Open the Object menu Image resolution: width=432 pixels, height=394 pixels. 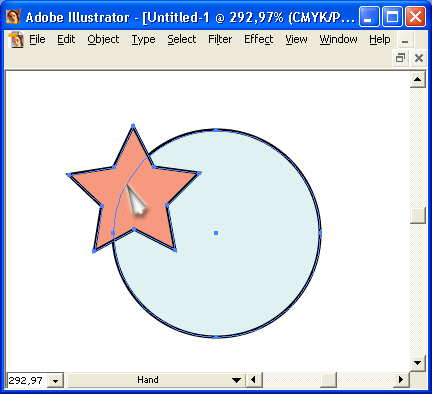(103, 39)
